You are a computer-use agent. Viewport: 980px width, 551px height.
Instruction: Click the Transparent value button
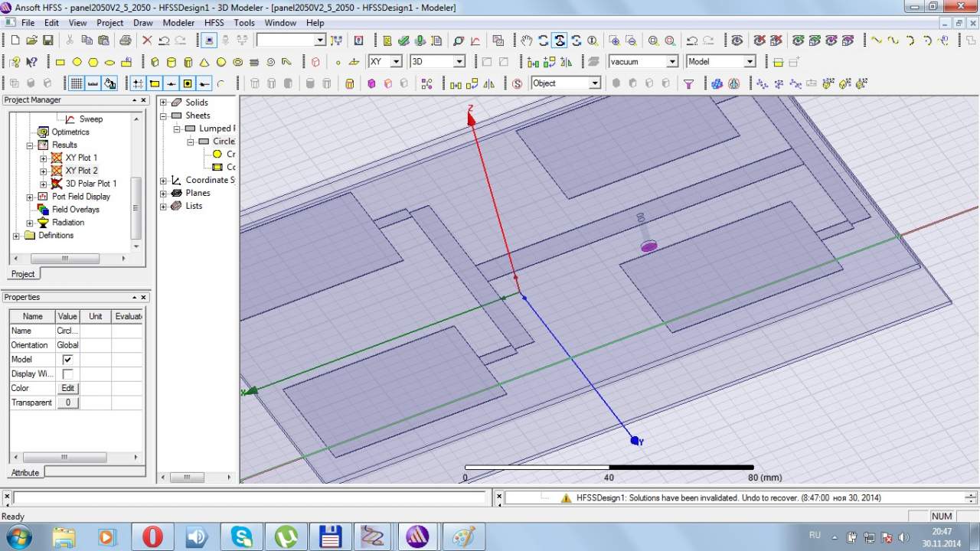pyautogui.click(x=67, y=403)
